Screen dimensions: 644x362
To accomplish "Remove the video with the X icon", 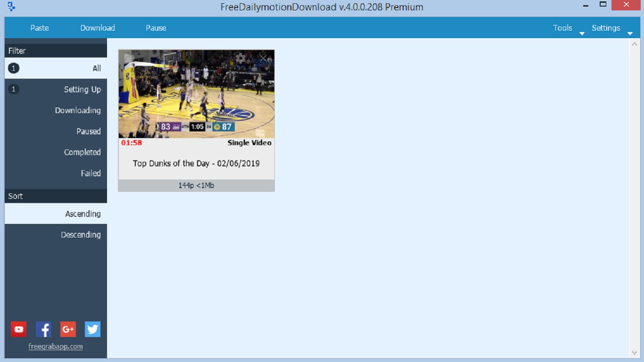I will pyautogui.click(x=263, y=58).
